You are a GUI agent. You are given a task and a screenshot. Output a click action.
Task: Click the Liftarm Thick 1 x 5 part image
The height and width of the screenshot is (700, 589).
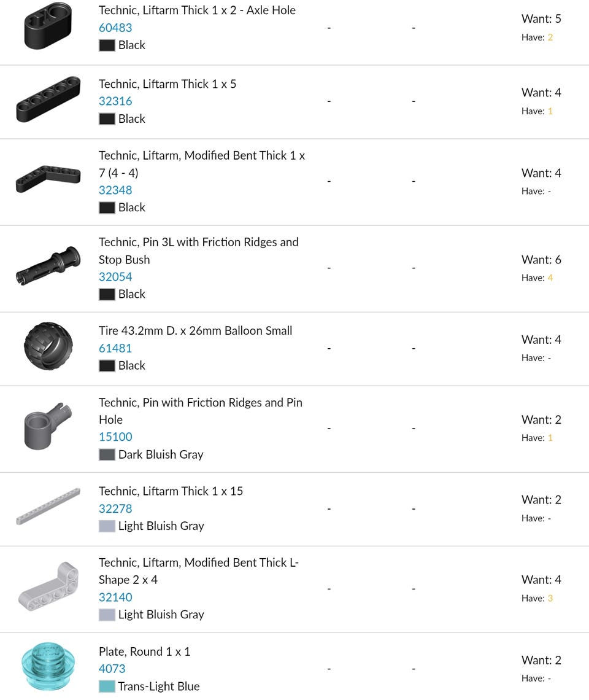pyautogui.click(x=48, y=99)
